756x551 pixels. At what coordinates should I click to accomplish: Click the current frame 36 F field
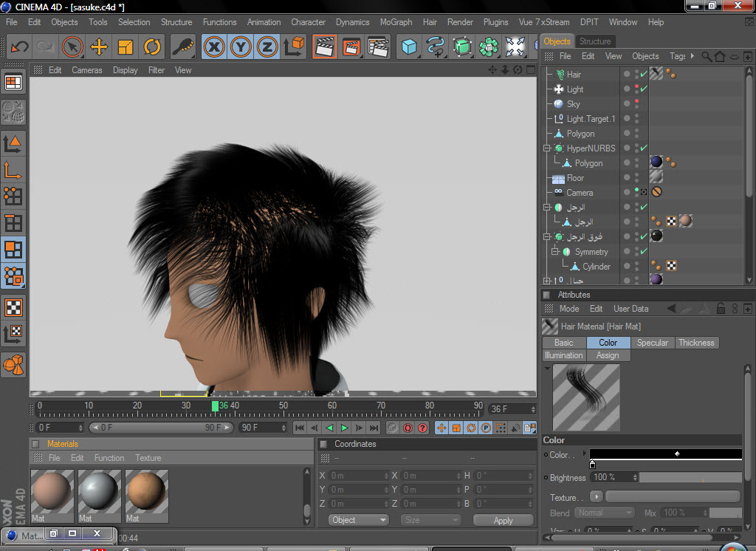coord(512,409)
